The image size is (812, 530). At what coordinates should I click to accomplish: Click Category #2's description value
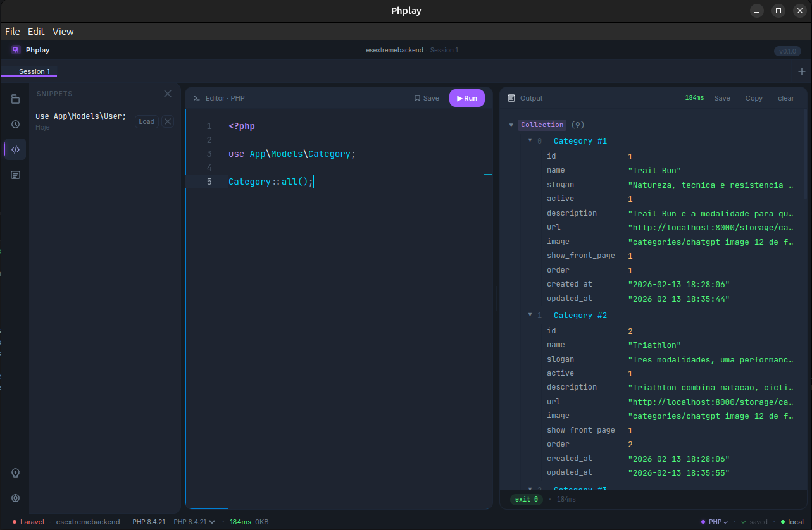coord(711,387)
